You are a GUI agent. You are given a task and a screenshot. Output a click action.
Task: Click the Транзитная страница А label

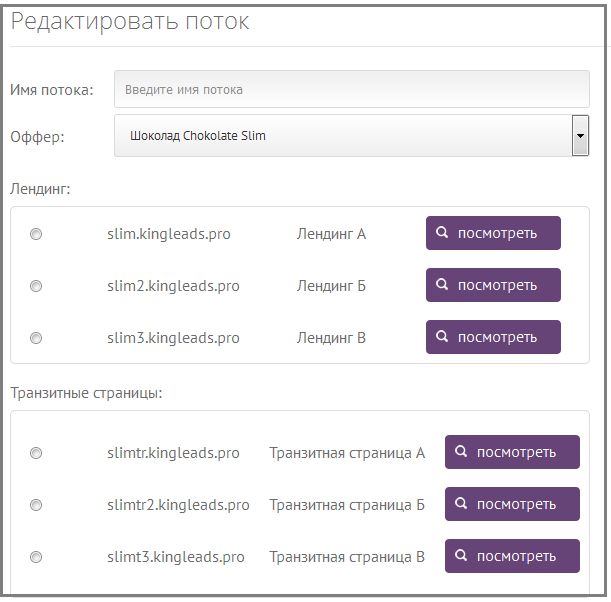[347, 453]
